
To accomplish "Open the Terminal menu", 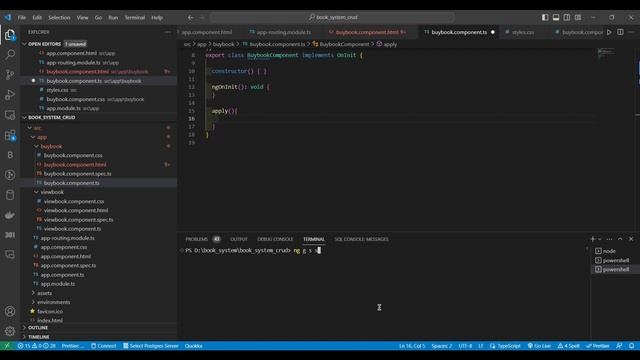I will 135,18.
